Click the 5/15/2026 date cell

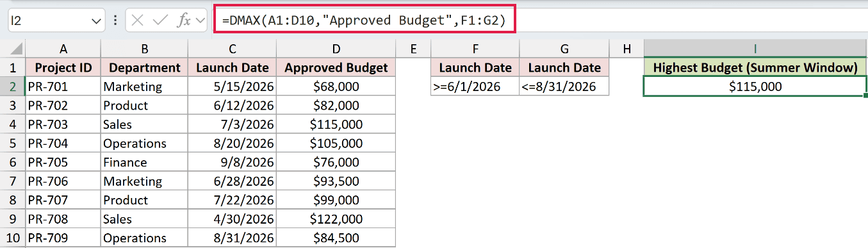tap(233, 87)
